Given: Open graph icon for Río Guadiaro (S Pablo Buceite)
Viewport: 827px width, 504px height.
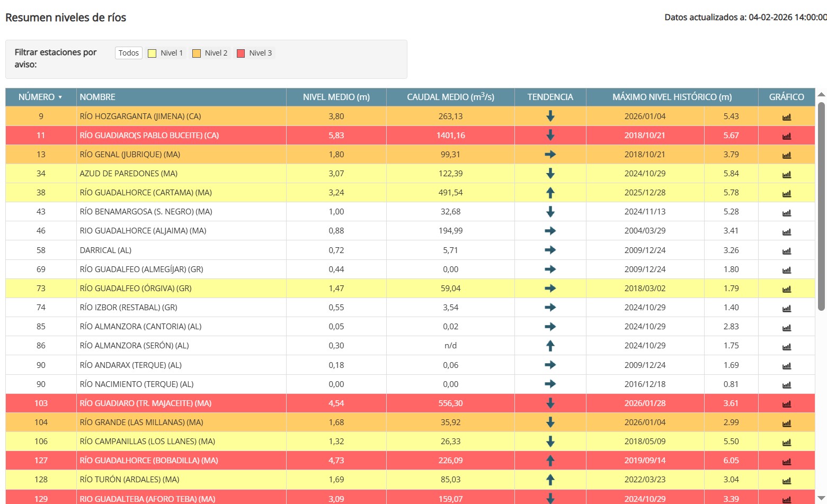Looking at the screenshot, I should tap(786, 136).
